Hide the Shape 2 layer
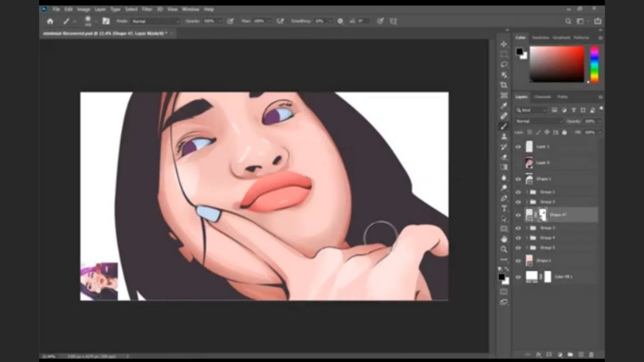This screenshot has height=362, width=644. click(x=518, y=260)
